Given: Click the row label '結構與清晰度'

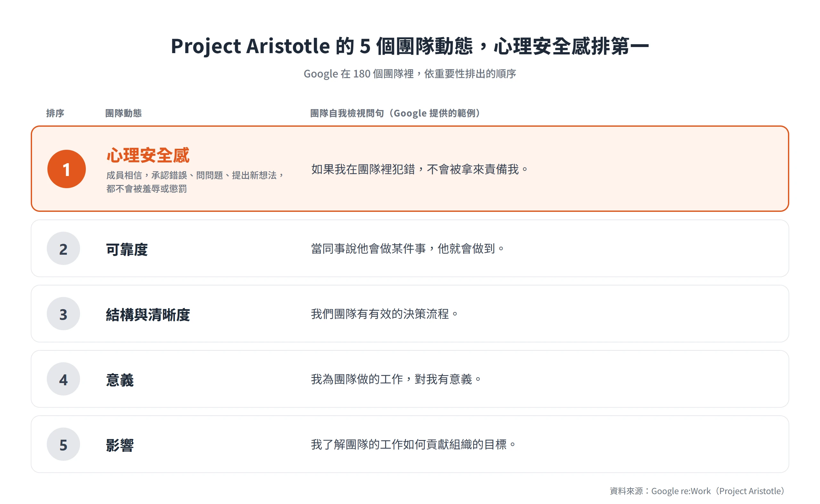Looking at the screenshot, I should click(x=148, y=315).
